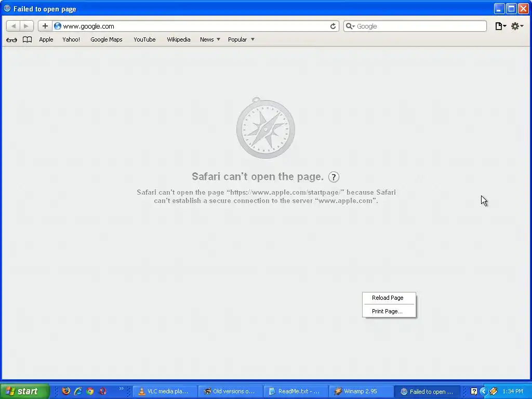Screen dimensions: 532x399
Task: Reload page using the address bar refresh icon
Action: 333,26
